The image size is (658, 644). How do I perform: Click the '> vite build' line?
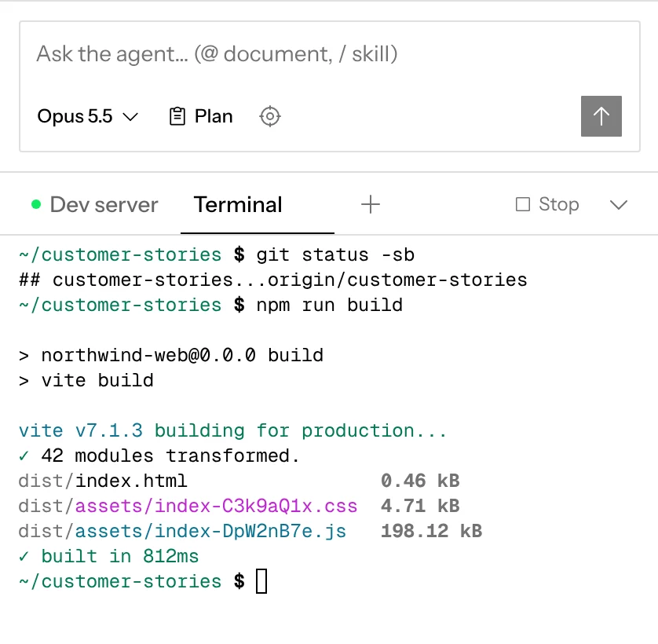click(x=86, y=381)
